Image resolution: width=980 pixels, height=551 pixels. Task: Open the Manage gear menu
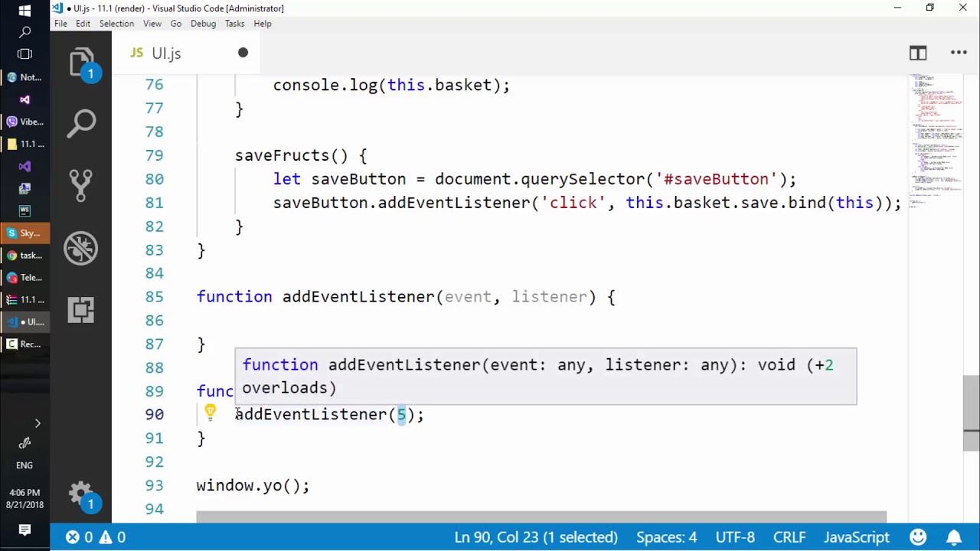tap(81, 494)
